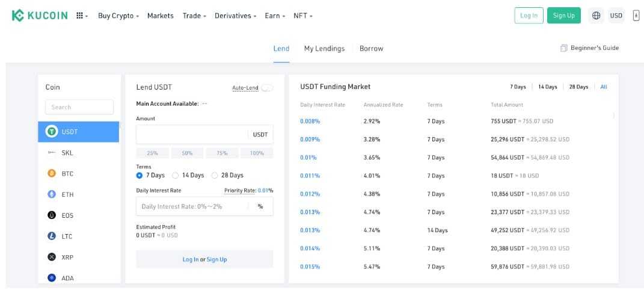
Task: Click the Priority Rate 0.01% value
Action: point(265,191)
